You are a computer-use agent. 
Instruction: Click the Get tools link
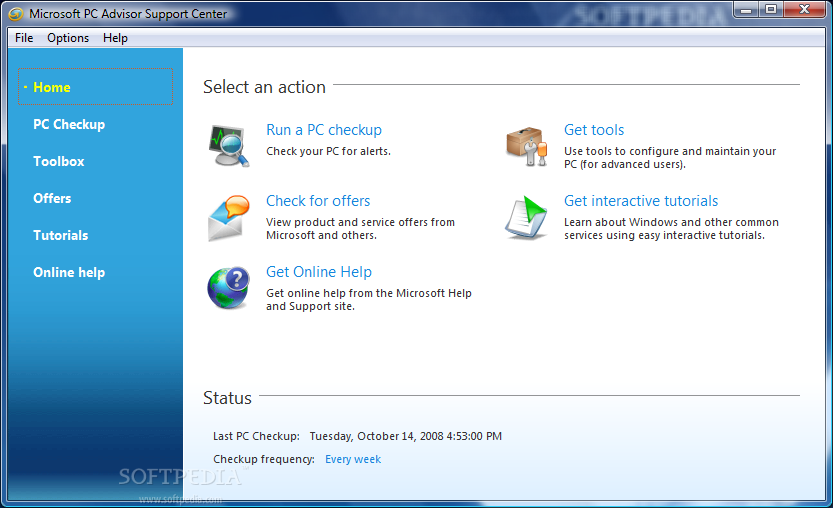pyautogui.click(x=594, y=130)
